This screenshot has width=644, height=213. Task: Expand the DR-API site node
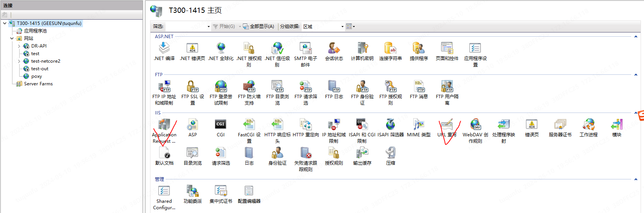click(19, 46)
